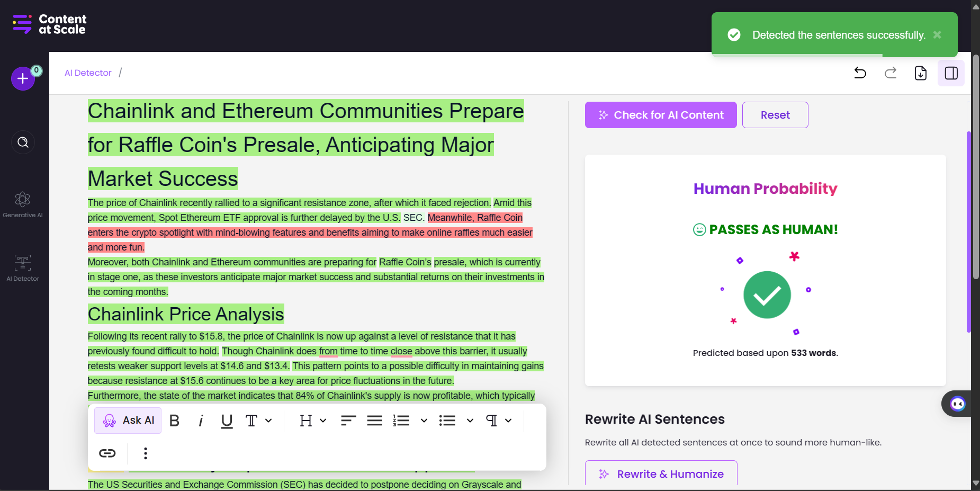Viewport: 980px width, 491px height.
Task: Dismiss the success notification
Action: tap(937, 34)
